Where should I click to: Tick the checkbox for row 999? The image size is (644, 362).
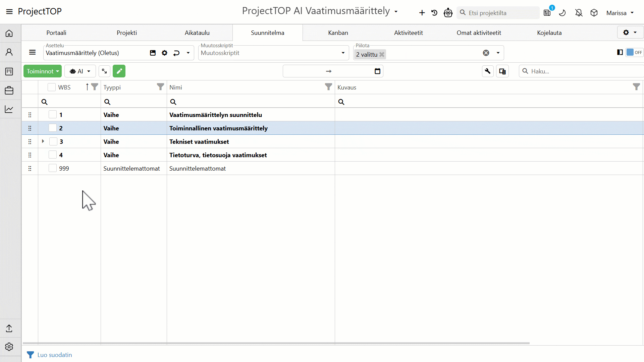click(x=53, y=168)
